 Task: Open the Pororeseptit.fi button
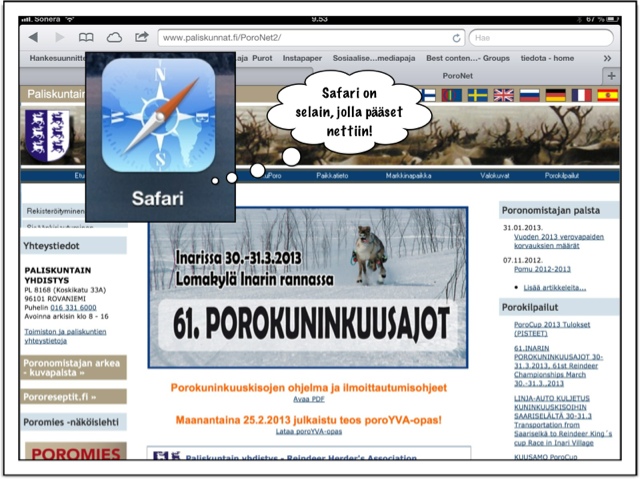pos(73,397)
